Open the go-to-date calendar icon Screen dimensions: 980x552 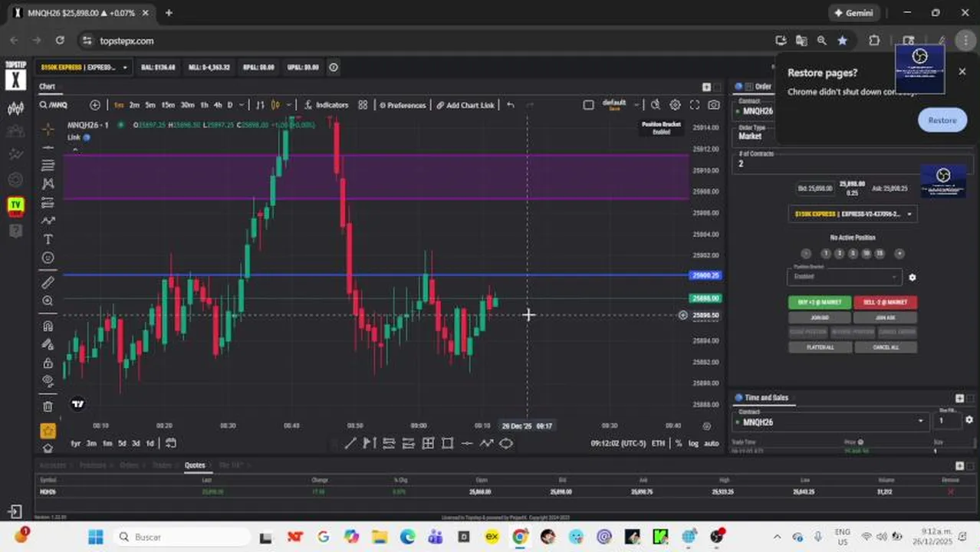[x=170, y=443]
